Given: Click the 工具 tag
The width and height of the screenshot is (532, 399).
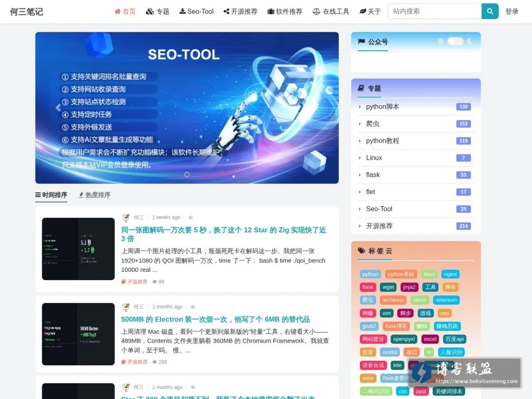Looking at the screenshot, I should click(430, 287).
